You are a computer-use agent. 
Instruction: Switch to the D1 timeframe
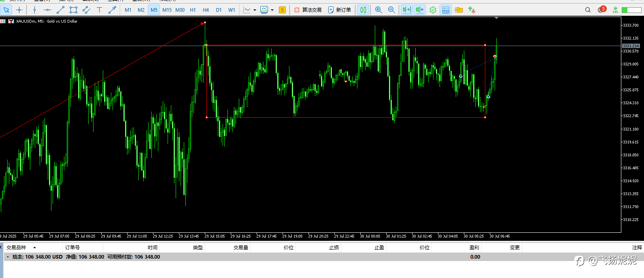point(219,10)
